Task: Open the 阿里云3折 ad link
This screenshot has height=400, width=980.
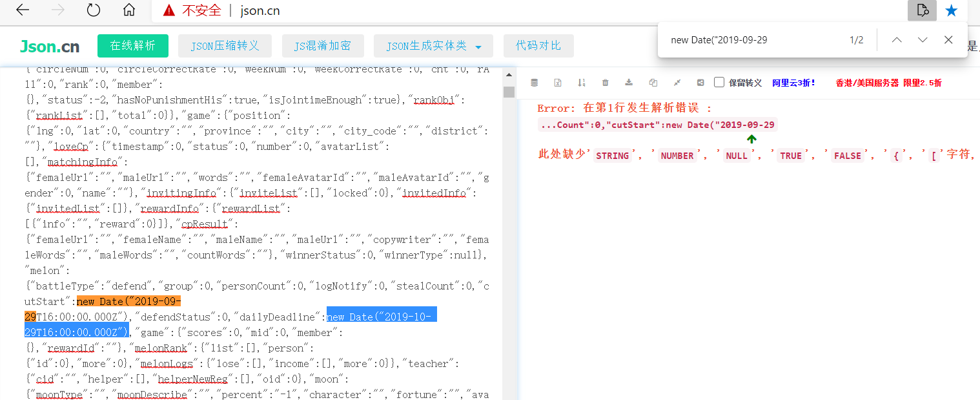Action: [x=794, y=83]
